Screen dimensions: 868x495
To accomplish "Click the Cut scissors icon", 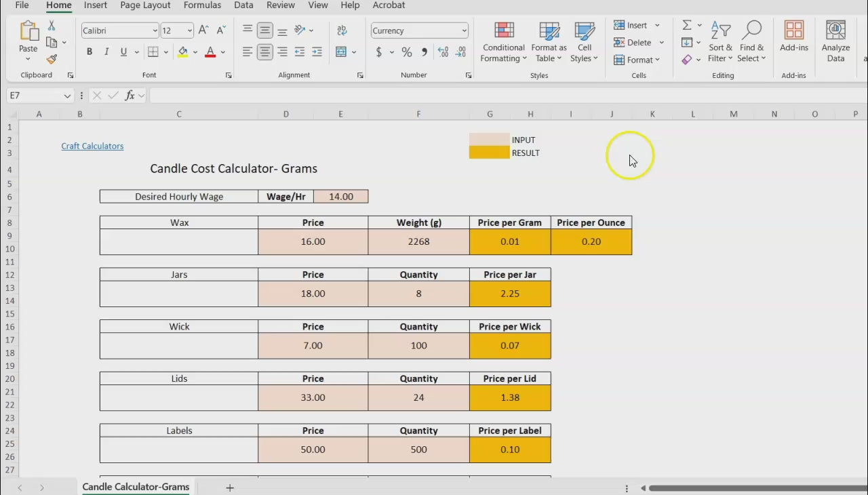I will (x=52, y=26).
